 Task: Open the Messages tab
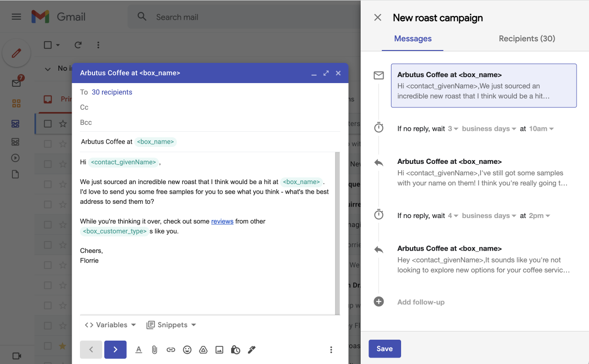tap(412, 39)
